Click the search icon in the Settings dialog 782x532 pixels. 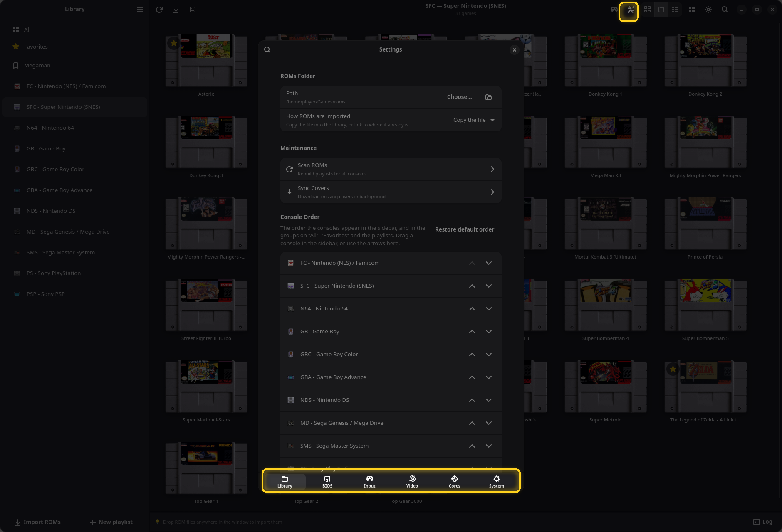[x=267, y=49]
